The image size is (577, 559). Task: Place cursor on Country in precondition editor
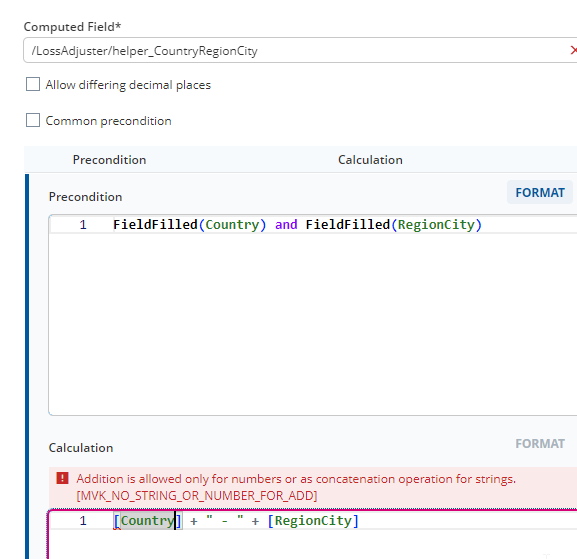pos(232,224)
